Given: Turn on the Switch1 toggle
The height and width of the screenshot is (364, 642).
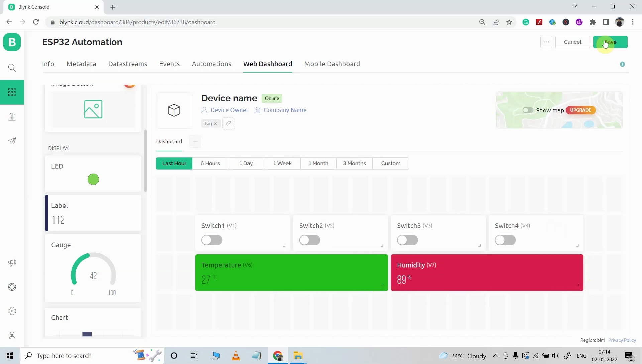Looking at the screenshot, I should (x=212, y=240).
